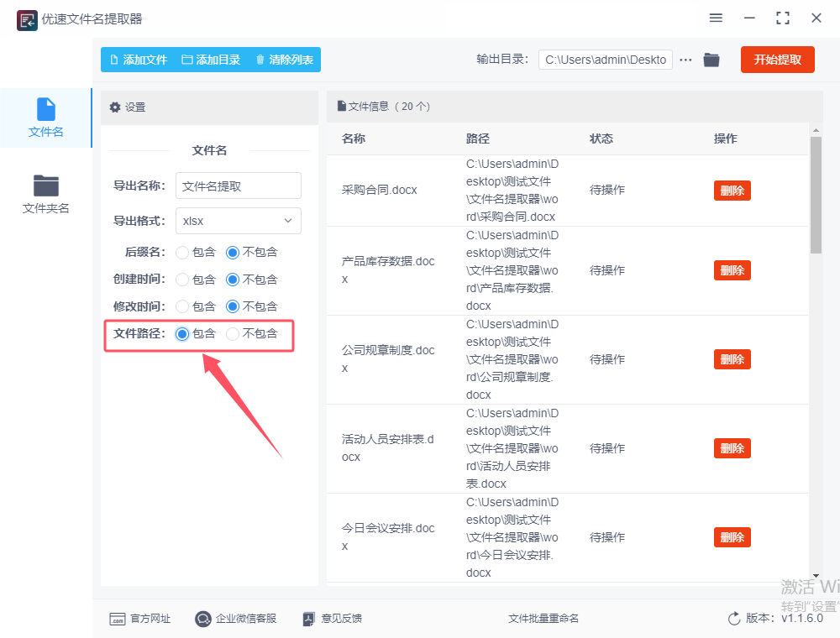Open the 导出格式 xlsx dropdown
This screenshot has width=840, height=638.
click(239, 221)
